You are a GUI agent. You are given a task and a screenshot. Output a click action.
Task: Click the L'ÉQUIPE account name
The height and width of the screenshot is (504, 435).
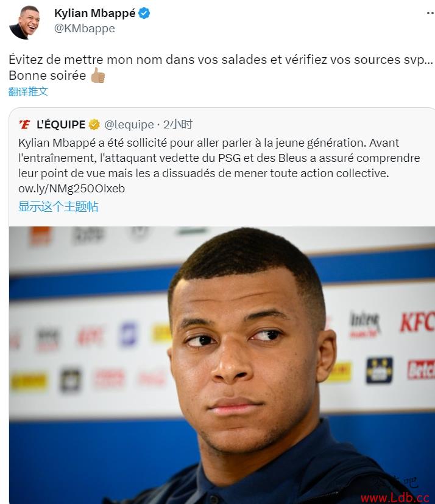(61, 124)
